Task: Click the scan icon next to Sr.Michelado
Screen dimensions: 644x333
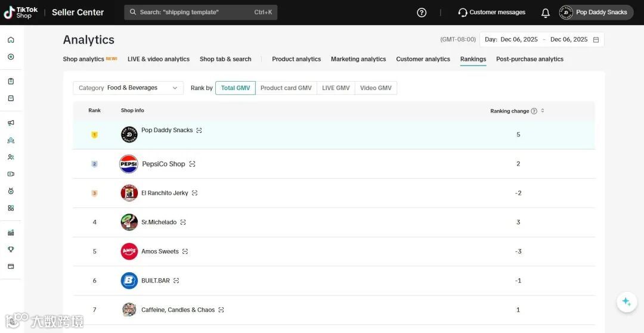Action: (183, 222)
